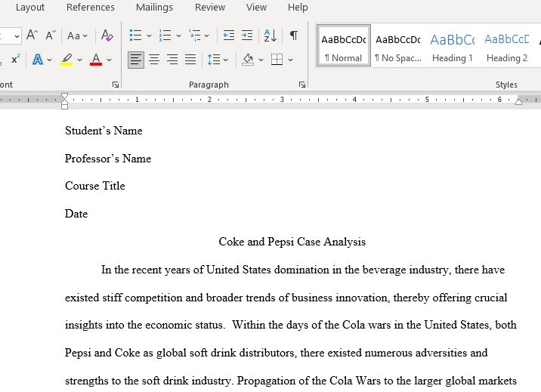The height and width of the screenshot is (392, 541).
Task: Click the 'Course Title' line
Action: tap(95, 186)
